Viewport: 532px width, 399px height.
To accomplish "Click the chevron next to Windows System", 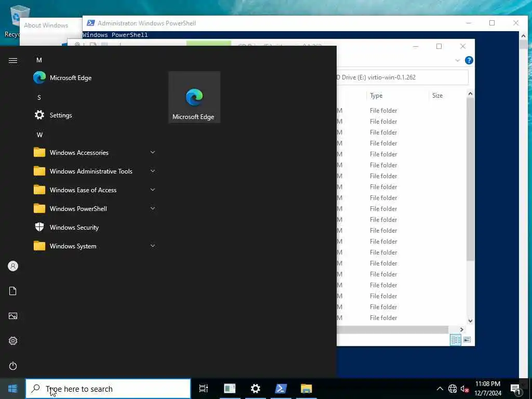I will 153,246.
